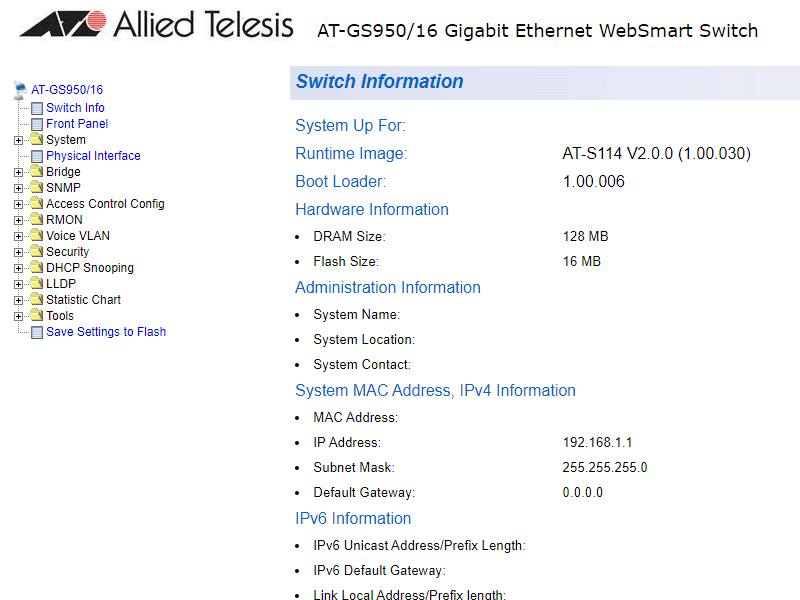Click the Switch Info page icon
The image size is (800, 600).
click(x=37, y=108)
